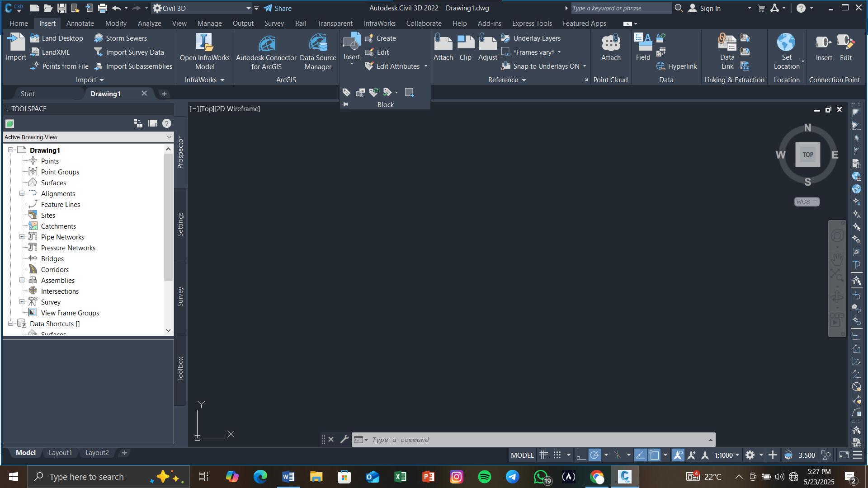
Task: Click Edit Connection Point
Action: (x=845, y=47)
